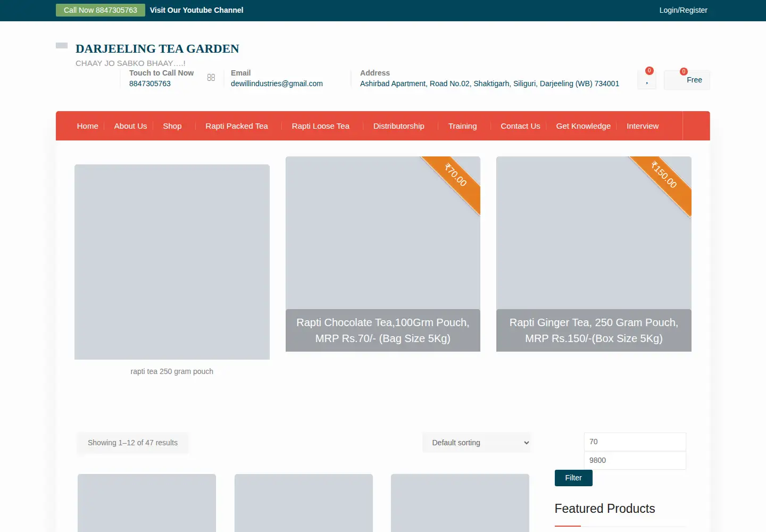Open the Rapti Chocolate Tea product card
The image size is (766, 532).
(383, 254)
